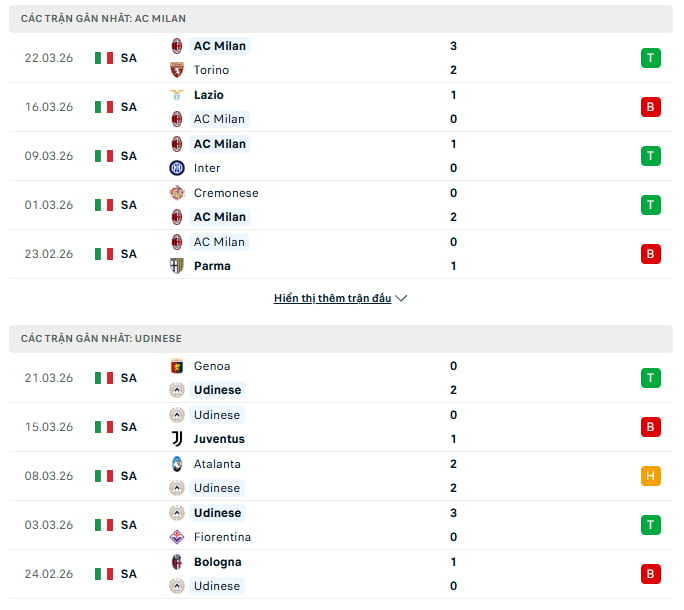Click the orange H badge for Atalanta–Udinese
This screenshot has height=610, width=684.
click(651, 476)
